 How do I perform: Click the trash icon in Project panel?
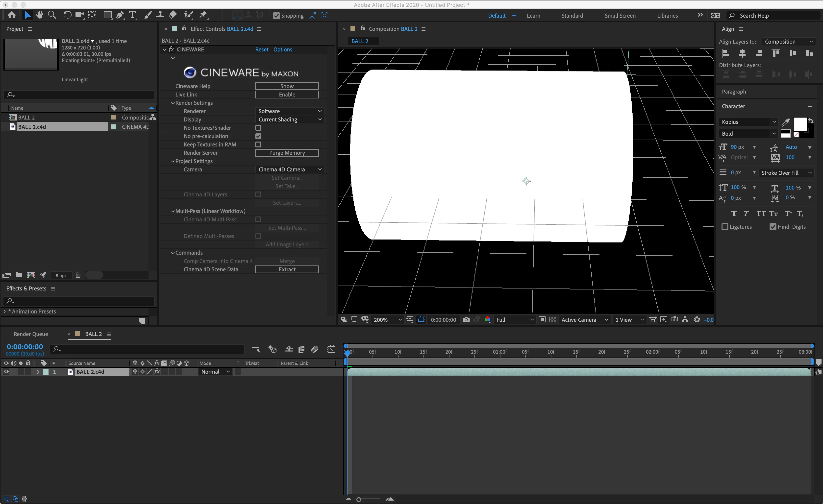click(78, 275)
